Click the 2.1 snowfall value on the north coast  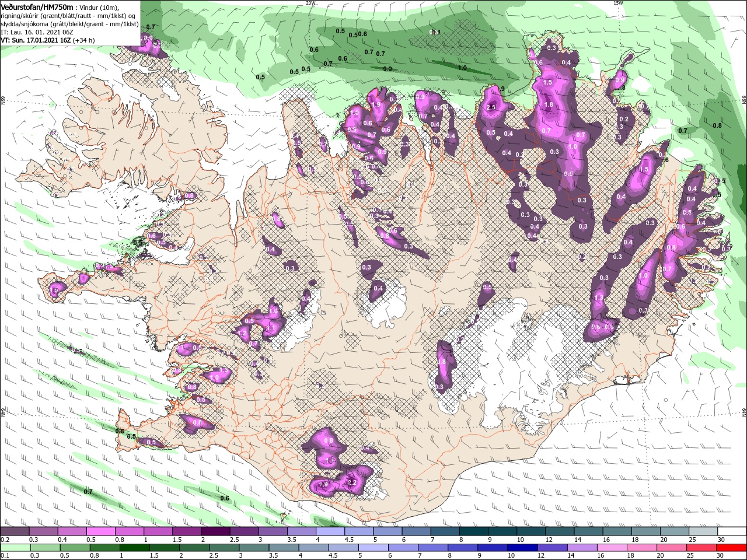(491, 107)
